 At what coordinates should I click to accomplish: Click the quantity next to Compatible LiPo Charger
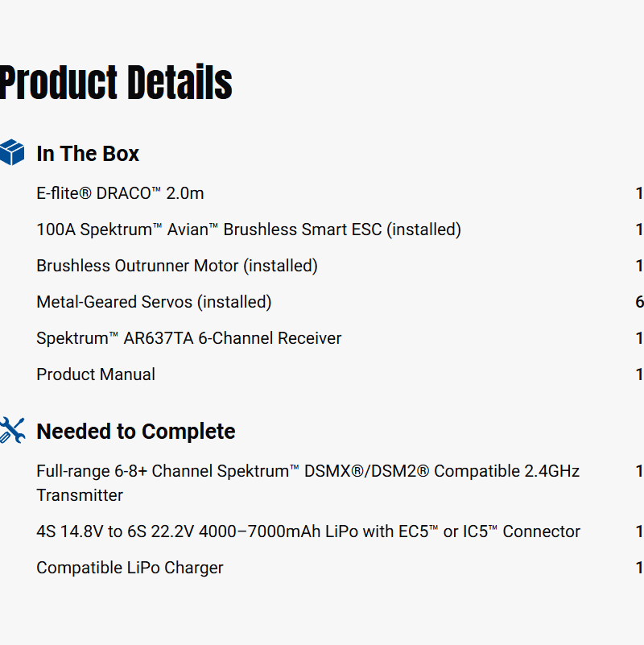click(639, 568)
